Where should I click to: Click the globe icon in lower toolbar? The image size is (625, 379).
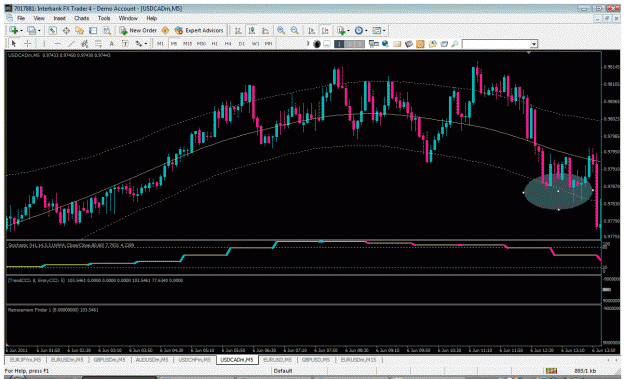(385, 44)
